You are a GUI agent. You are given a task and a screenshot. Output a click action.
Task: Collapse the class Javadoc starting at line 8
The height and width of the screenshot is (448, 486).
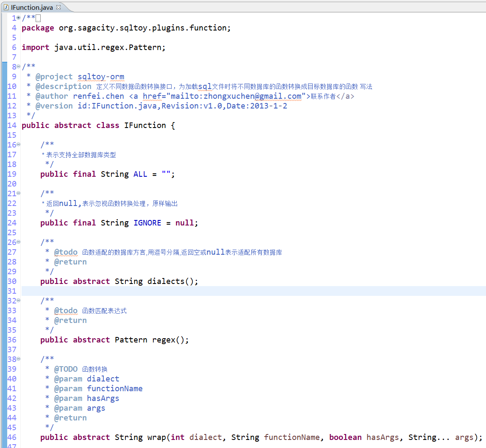[19, 67]
